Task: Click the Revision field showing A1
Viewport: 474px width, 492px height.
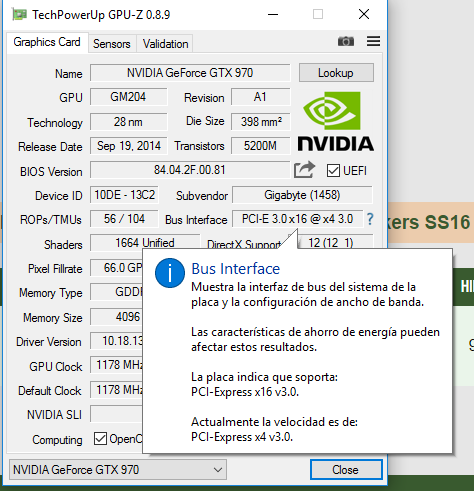Action: (260, 97)
